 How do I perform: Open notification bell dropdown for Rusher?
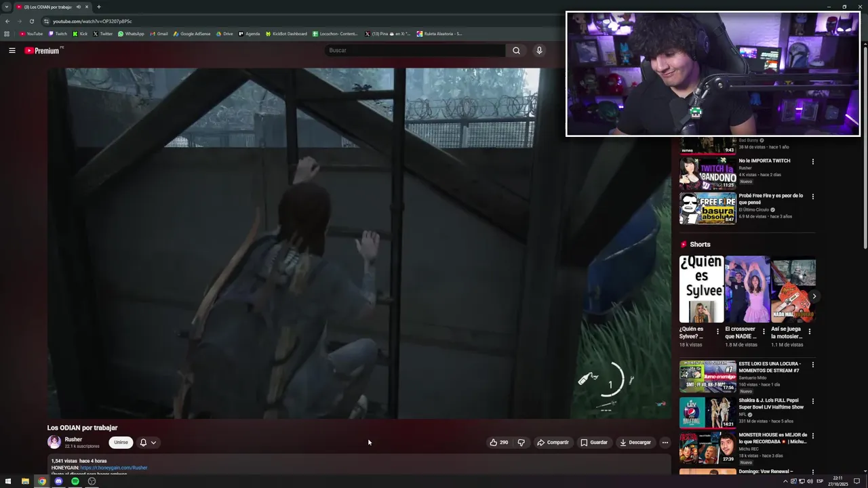pos(148,443)
